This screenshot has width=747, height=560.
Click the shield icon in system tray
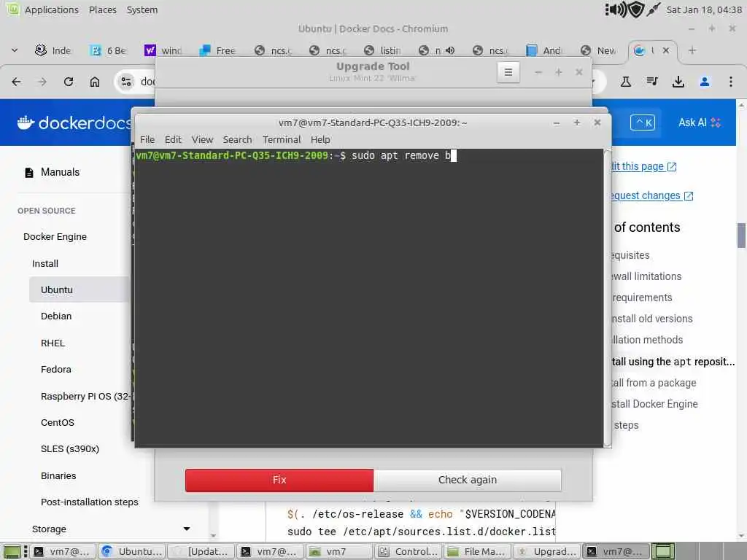(x=636, y=9)
